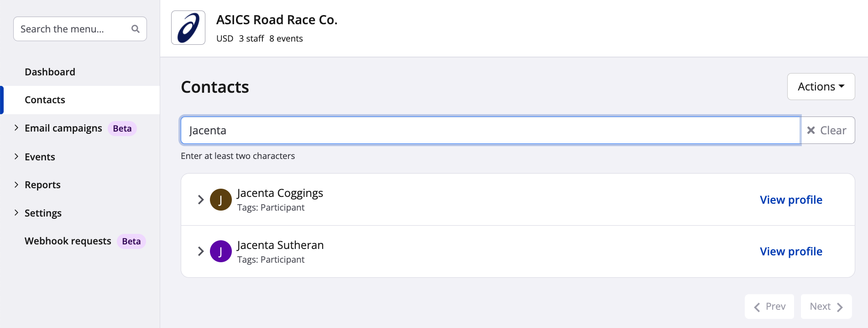Click the X icon to clear search

point(811,130)
